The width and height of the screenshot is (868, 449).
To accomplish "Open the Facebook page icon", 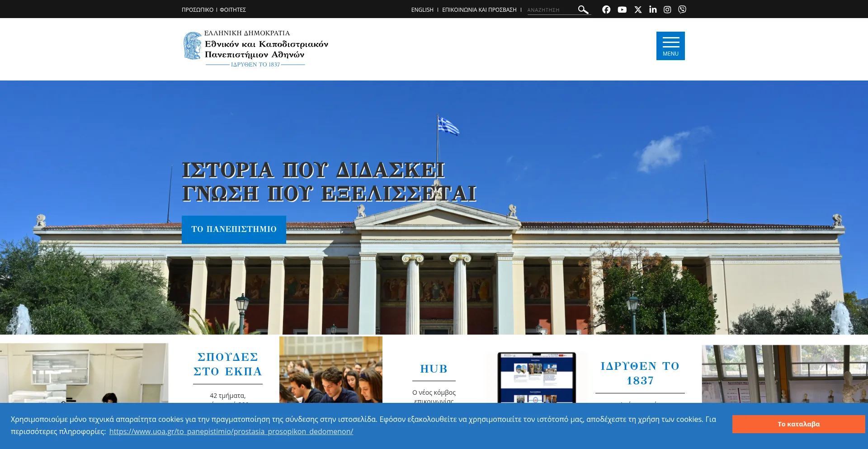I will [x=606, y=9].
